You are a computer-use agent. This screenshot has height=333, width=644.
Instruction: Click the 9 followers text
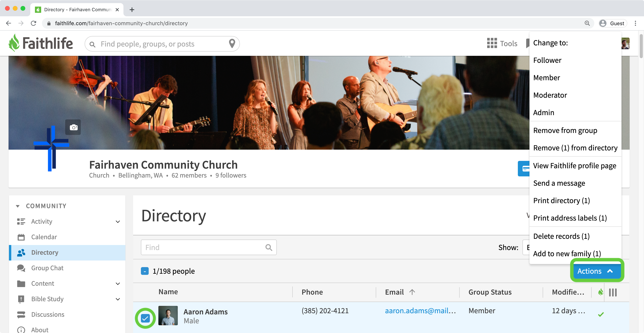pos(231,175)
